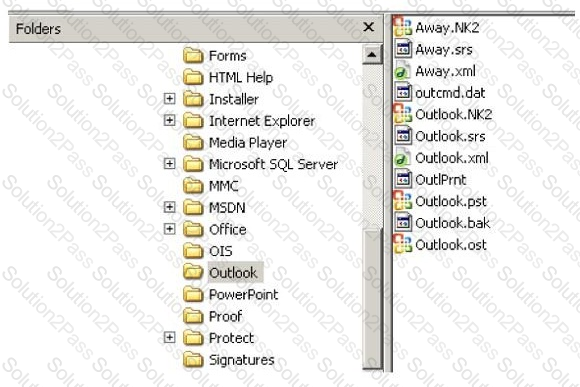Select the Away.xml file name
This screenshot has height=387, width=580.
click(445, 71)
